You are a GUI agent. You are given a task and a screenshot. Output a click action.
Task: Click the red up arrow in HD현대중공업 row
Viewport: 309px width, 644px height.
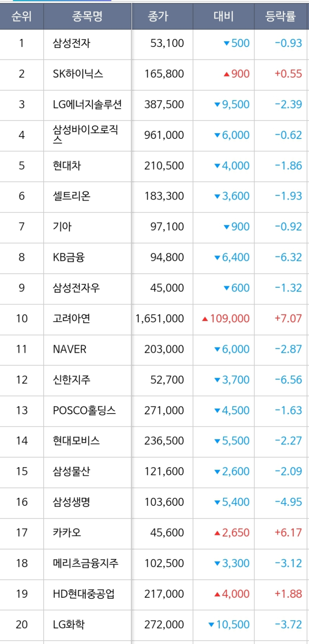pyautogui.click(x=217, y=594)
